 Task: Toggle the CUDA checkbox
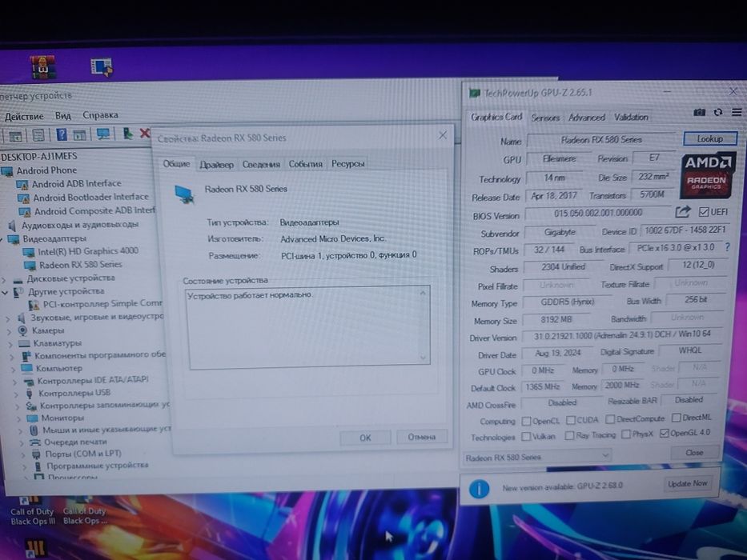point(570,420)
